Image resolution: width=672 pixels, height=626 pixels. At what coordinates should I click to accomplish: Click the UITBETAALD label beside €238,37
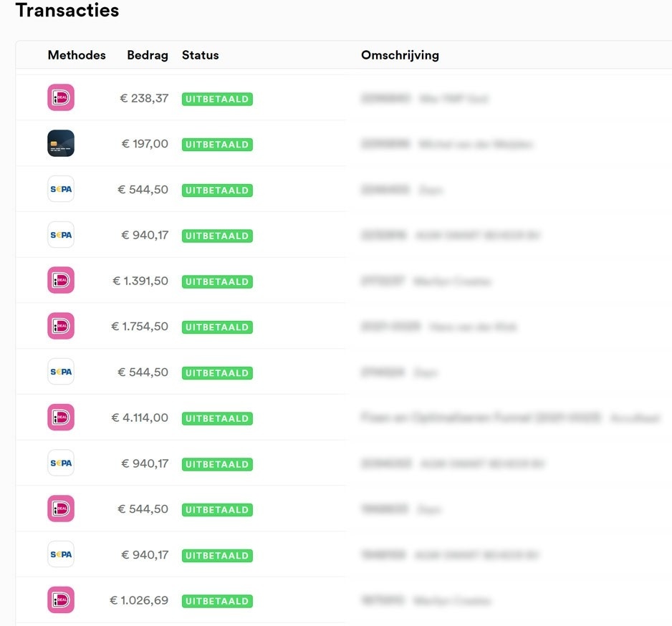pos(217,99)
